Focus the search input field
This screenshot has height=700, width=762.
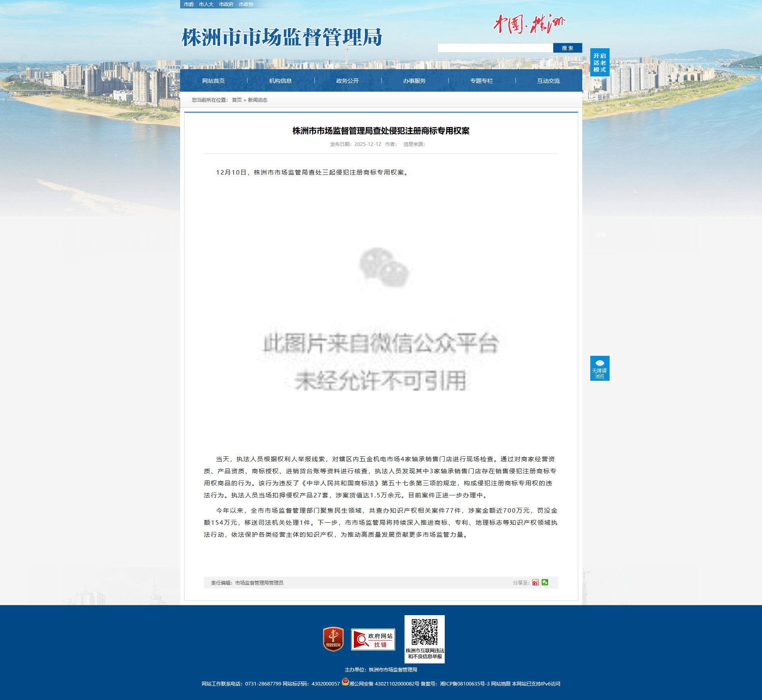click(x=495, y=48)
